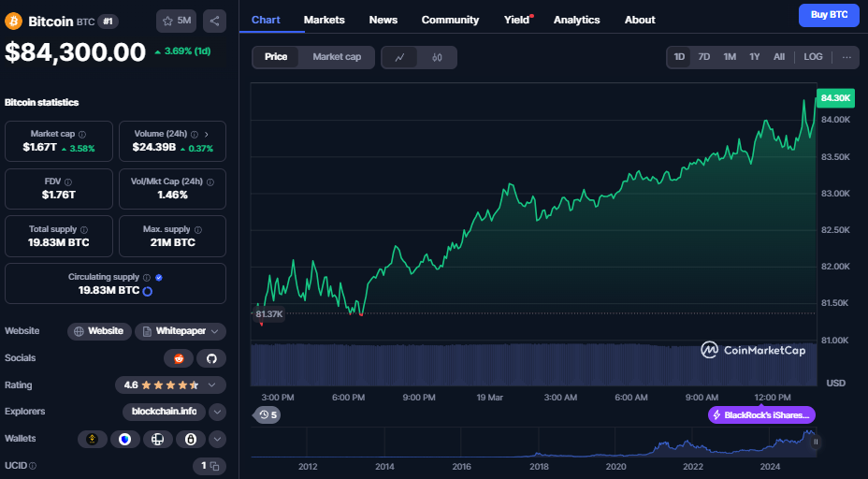868x479 pixels.
Task: Open the Analytics tab
Action: [577, 20]
